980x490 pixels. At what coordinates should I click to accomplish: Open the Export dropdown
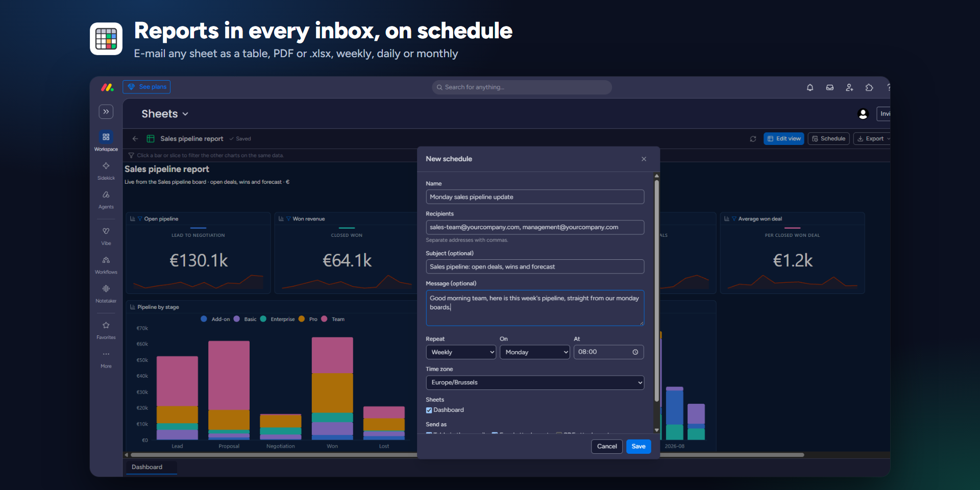coord(873,139)
